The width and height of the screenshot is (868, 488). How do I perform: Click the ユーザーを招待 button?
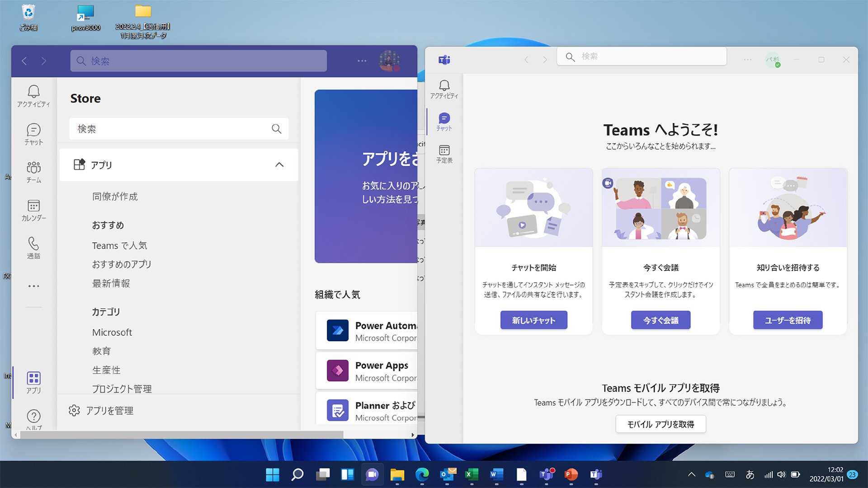click(788, 320)
